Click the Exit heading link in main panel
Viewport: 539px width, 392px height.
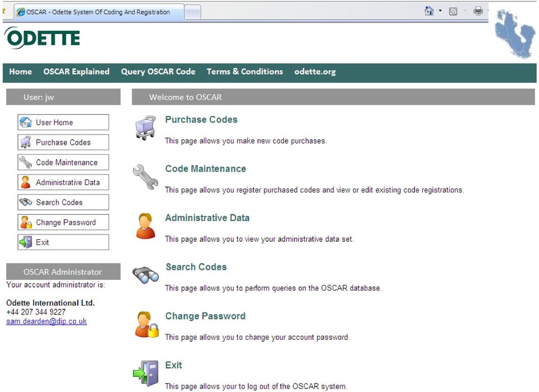pos(173,365)
